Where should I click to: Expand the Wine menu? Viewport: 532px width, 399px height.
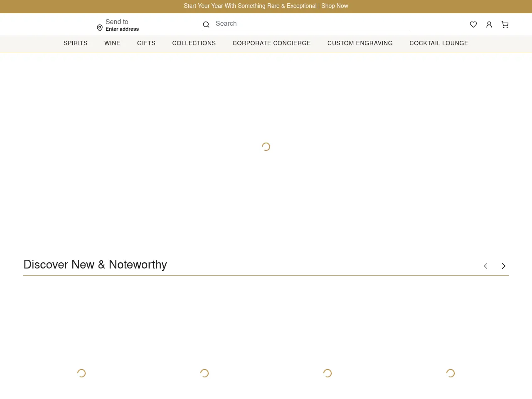tap(112, 43)
